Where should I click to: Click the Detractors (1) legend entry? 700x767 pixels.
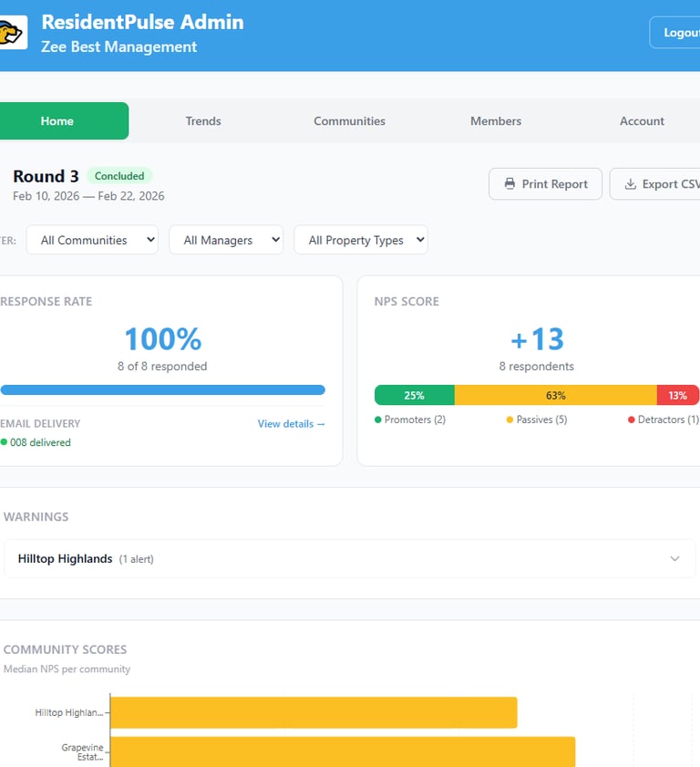[664, 420]
